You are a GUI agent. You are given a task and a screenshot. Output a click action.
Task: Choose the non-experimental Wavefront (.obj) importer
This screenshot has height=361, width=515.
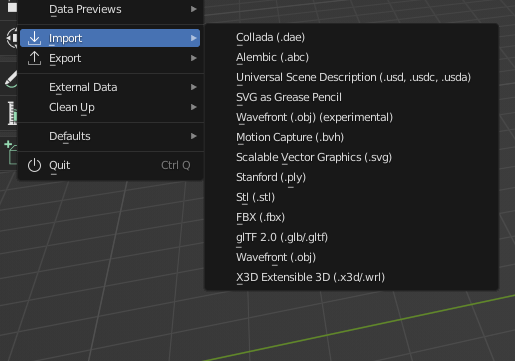coord(352,257)
